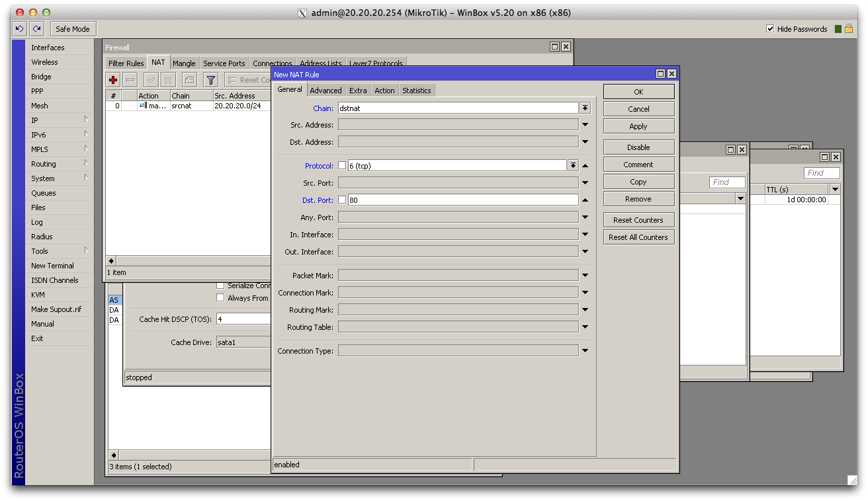Expand the Dst. Address field
Image resolution: width=868 pixels, height=501 pixels.
[x=585, y=142]
